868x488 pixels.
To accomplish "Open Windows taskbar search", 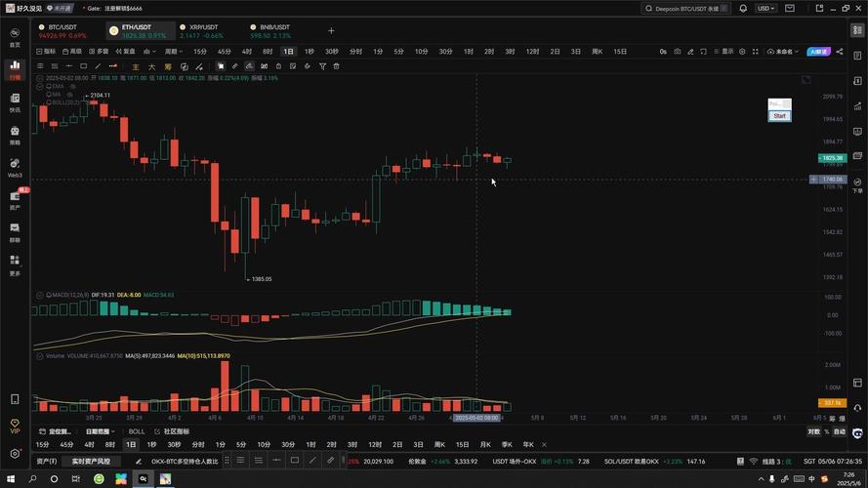I will (32, 478).
